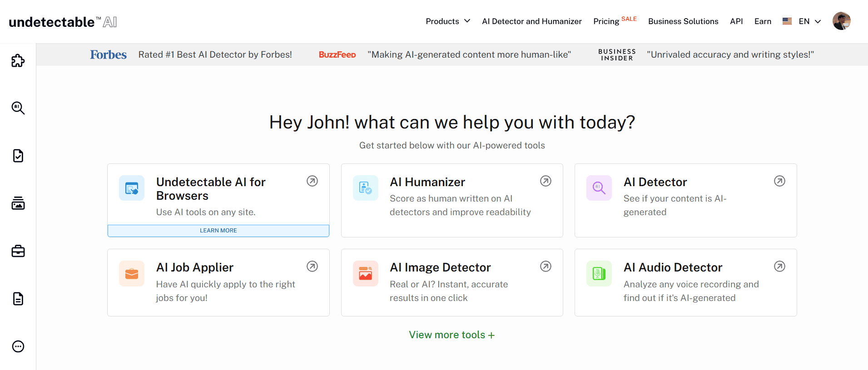Click the AI Job Applier orange briefcase icon

tap(132, 273)
